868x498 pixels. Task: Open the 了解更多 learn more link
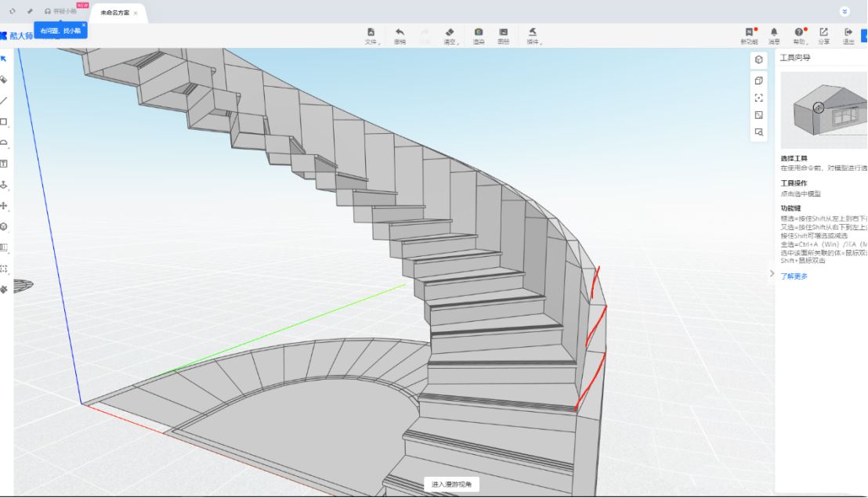(794, 276)
